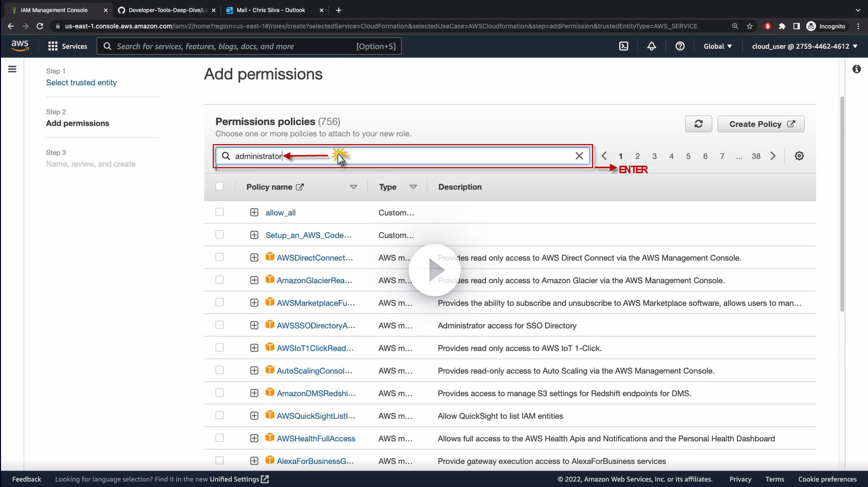Open Chrome three-dot menu
The image size is (868, 487).
858,26
